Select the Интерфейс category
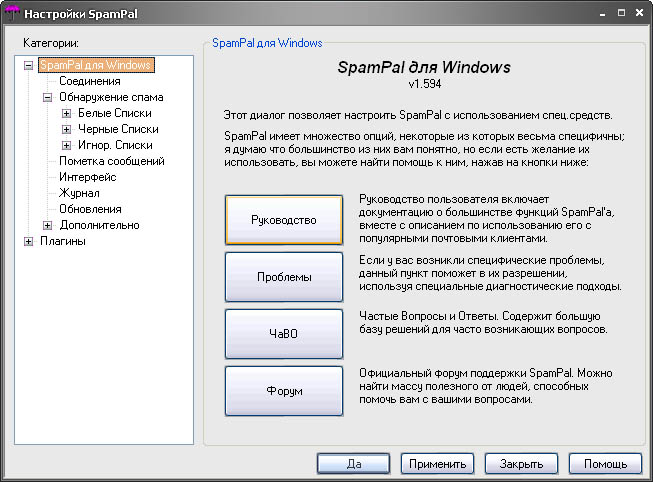The height and width of the screenshot is (482, 653). (87, 177)
